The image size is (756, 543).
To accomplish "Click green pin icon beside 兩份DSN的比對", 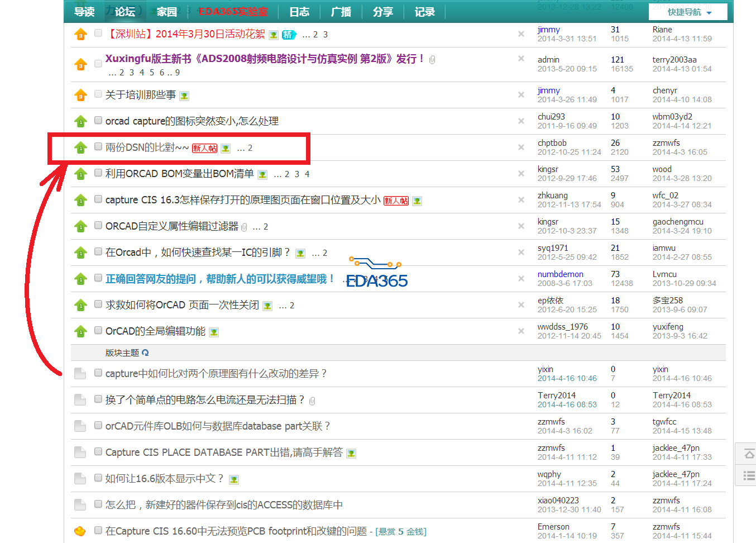I will [80, 147].
